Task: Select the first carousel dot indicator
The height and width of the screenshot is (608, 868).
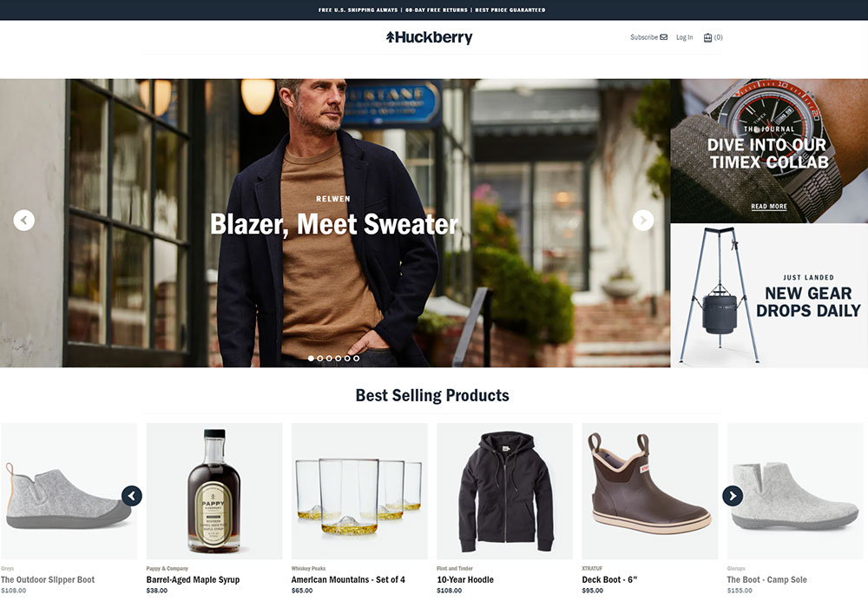Action: tap(311, 358)
